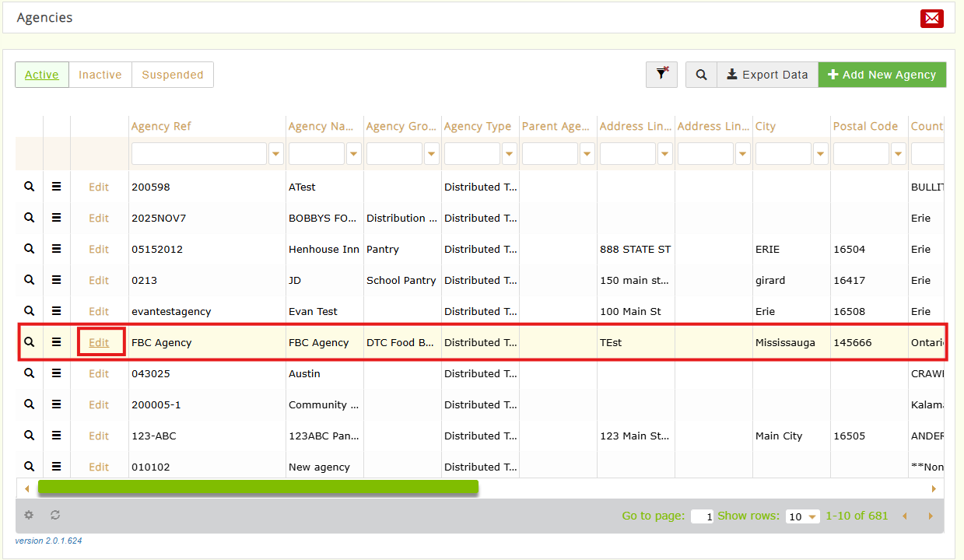Open the Agency Type filter dropdown
Screen dimensions: 964x560
(510, 154)
